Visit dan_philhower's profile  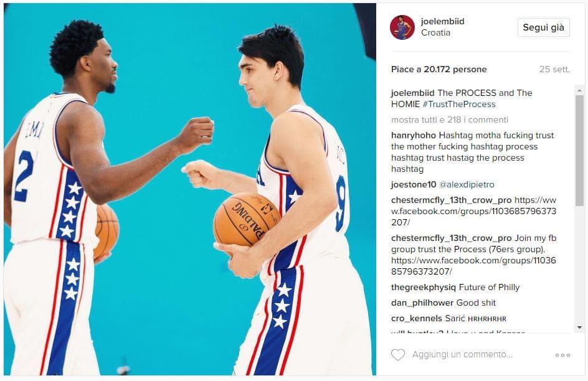pos(422,303)
